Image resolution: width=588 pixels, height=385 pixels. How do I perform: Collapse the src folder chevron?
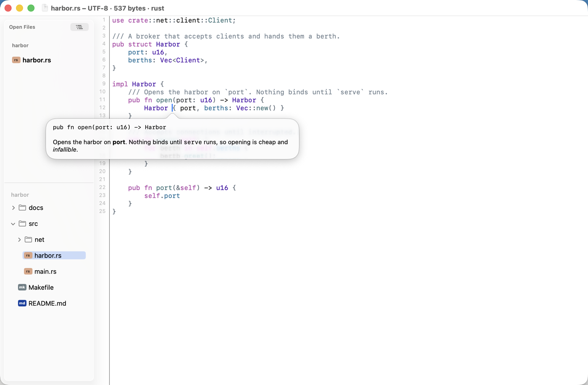[13, 224]
